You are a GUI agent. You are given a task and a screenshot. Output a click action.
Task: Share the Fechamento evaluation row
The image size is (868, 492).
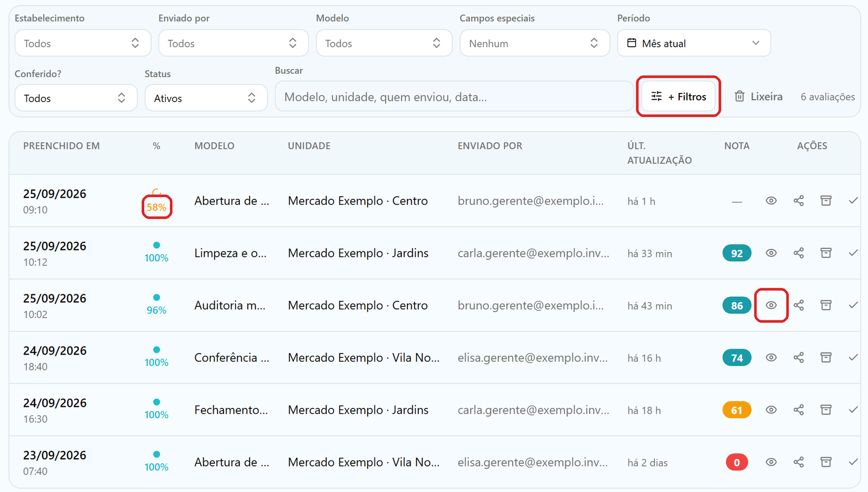click(799, 410)
